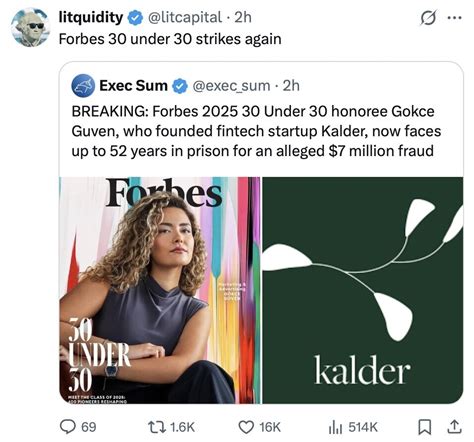Open the @exec_sum handle link

(x=231, y=86)
